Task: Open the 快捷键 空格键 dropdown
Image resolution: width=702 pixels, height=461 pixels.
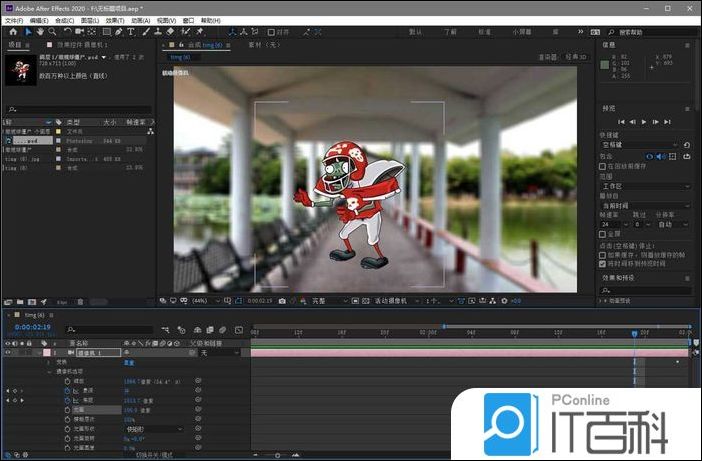Action: (644, 145)
